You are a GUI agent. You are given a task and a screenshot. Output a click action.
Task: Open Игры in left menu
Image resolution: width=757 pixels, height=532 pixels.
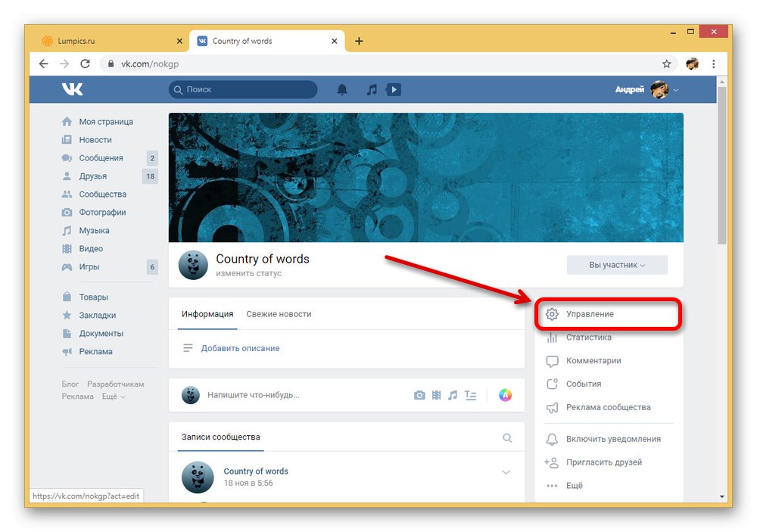[89, 267]
